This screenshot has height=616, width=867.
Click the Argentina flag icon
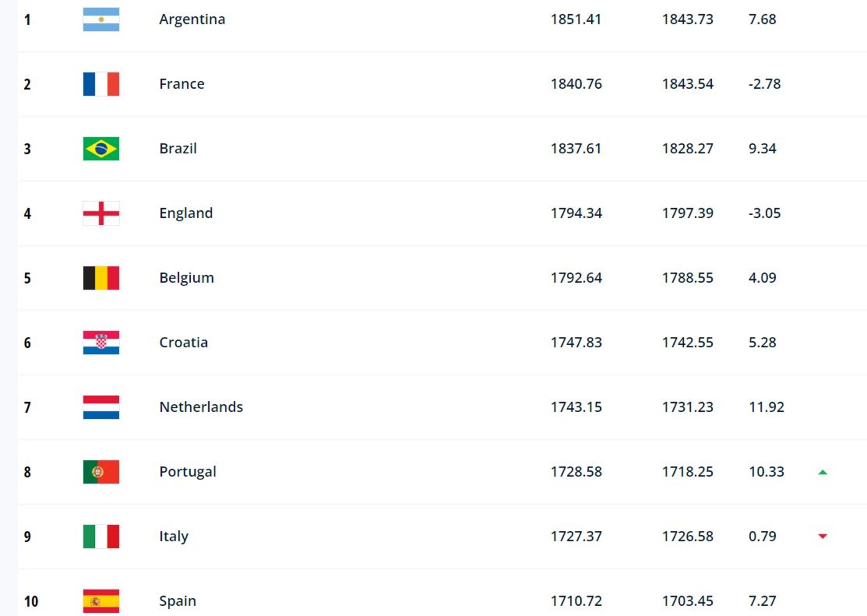pyautogui.click(x=101, y=20)
